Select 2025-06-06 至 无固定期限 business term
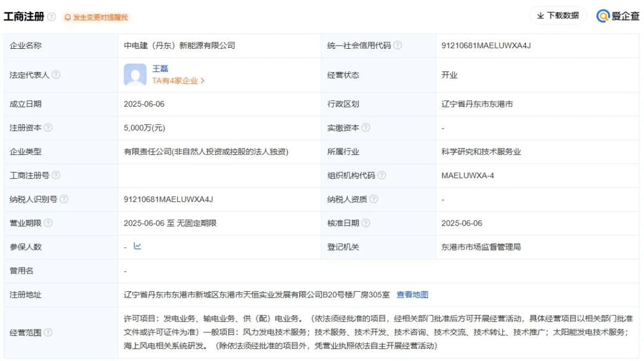Image resolution: width=644 pixels, height=361 pixels. click(x=170, y=223)
